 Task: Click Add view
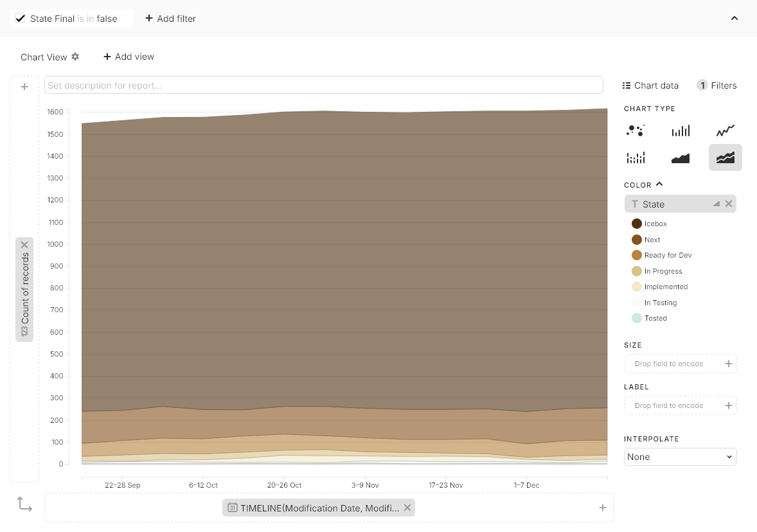pyautogui.click(x=129, y=57)
